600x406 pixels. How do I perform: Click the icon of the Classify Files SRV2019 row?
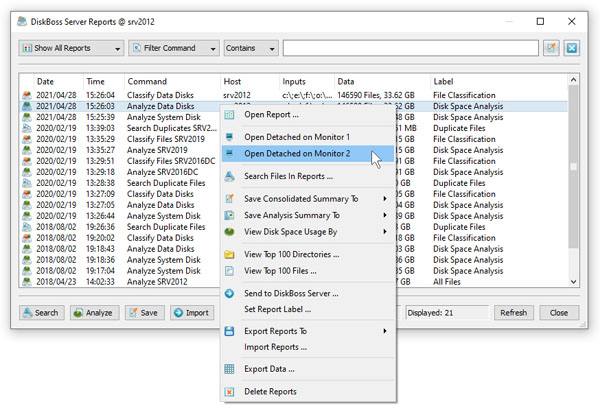[27, 139]
